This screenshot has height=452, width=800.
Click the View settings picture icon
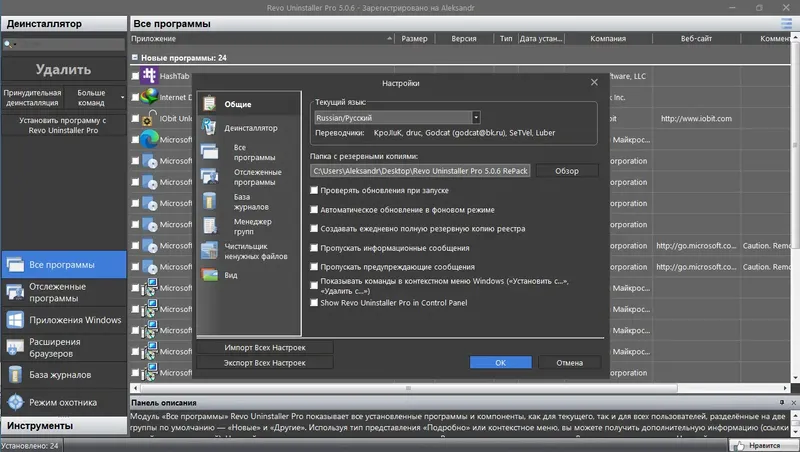click(209, 274)
